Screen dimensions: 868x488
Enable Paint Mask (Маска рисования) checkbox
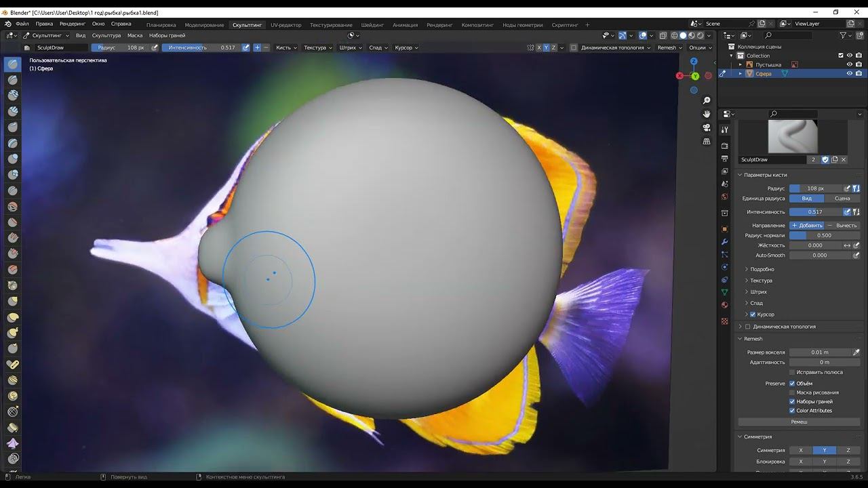pos(792,392)
